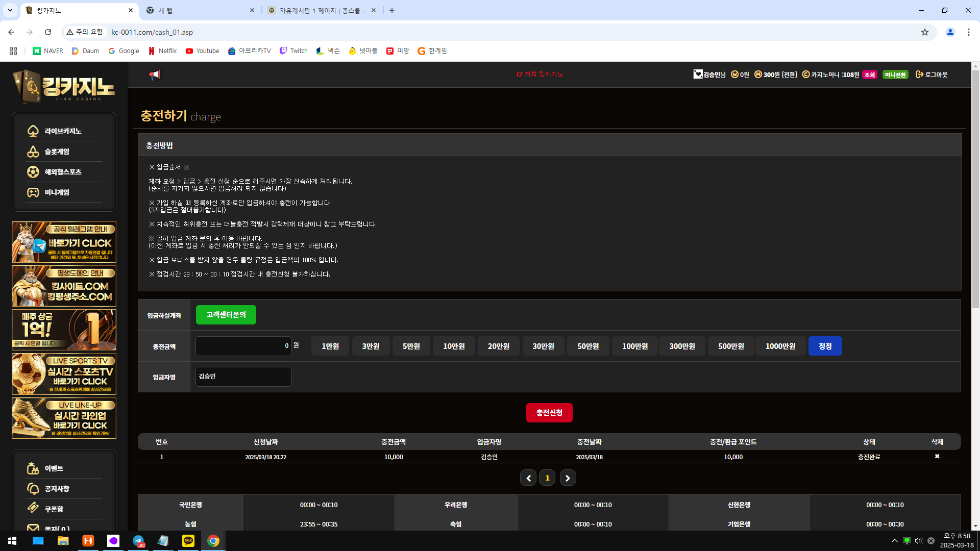This screenshot has width=980, height=551.
Task: Submit with the red 충전신청 button
Action: pos(549,413)
